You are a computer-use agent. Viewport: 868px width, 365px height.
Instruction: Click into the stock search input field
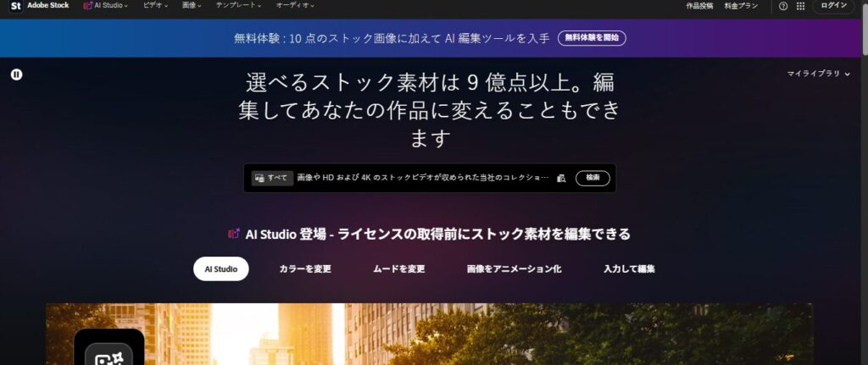pyautogui.click(x=424, y=178)
